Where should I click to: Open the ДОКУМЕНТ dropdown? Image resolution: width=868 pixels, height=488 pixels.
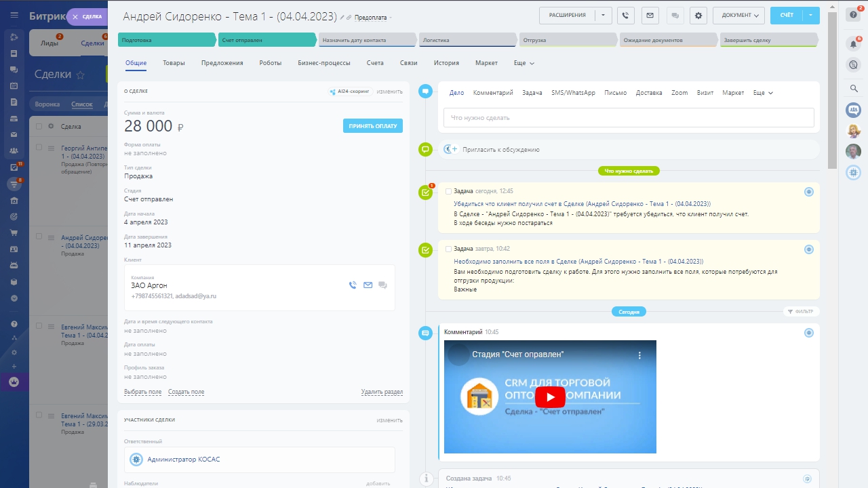tap(739, 16)
